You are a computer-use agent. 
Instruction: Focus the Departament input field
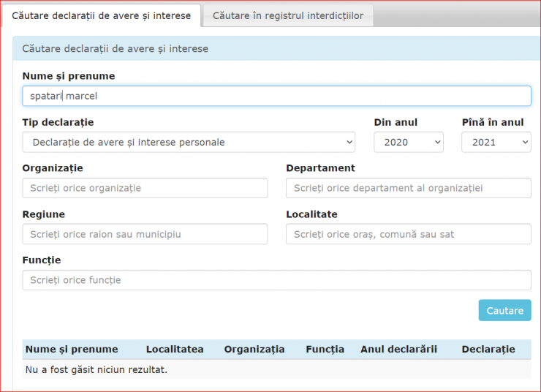pyautogui.click(x=409, y=188)
